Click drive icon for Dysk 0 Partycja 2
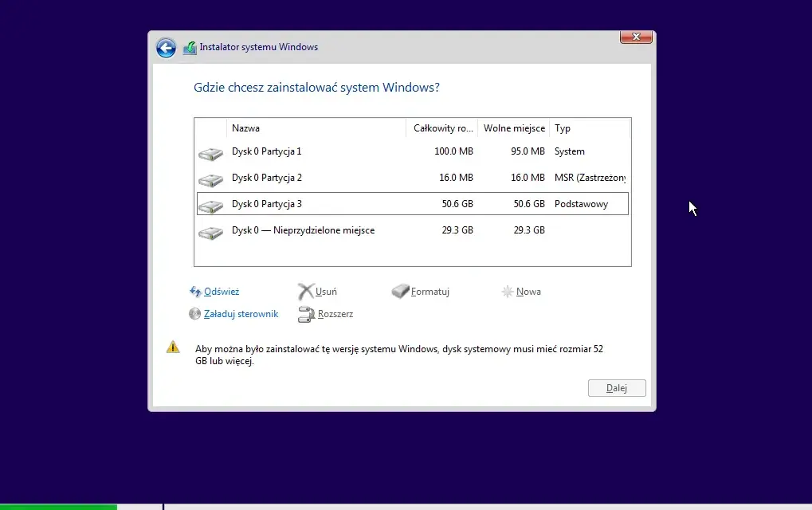This screenshot has width=812, height=510. [x=210, y=179]
